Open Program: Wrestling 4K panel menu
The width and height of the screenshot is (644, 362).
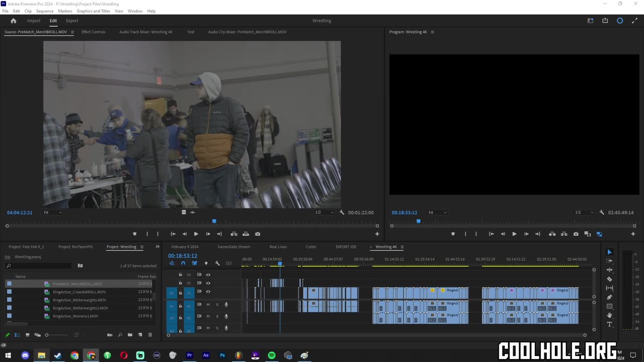click(432, 32)
